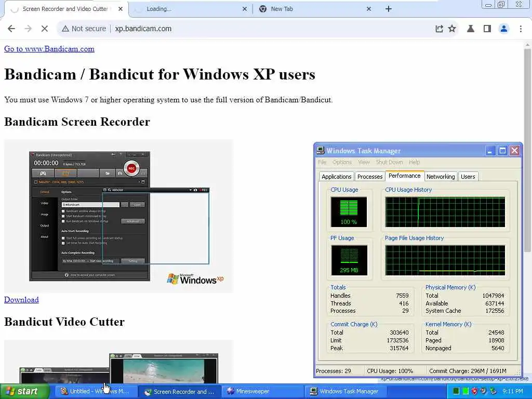Switch to the Processes tab in Task Manager
The width and height of the screenshot is (532, 399).
coord(370,177)
